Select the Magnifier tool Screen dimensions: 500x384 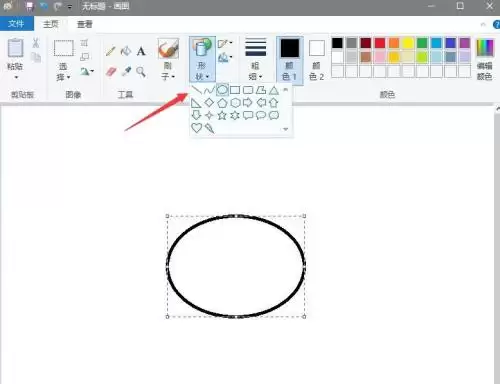(141, 71)
